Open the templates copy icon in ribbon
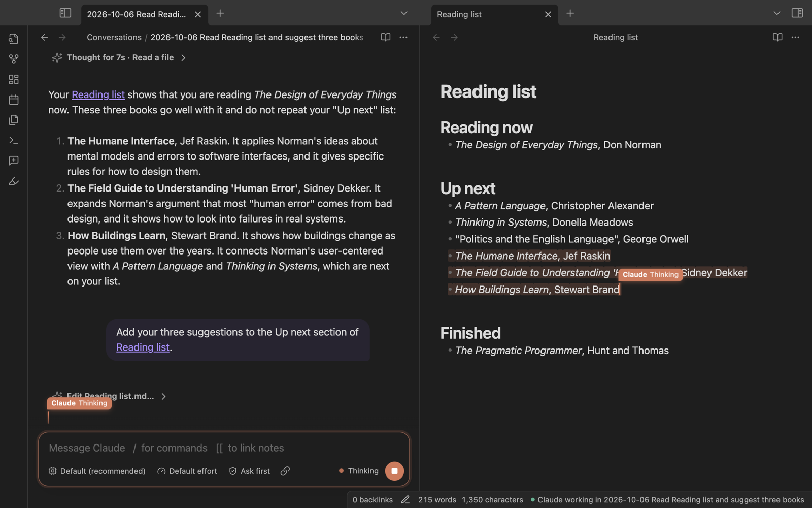 click(14, 120)
